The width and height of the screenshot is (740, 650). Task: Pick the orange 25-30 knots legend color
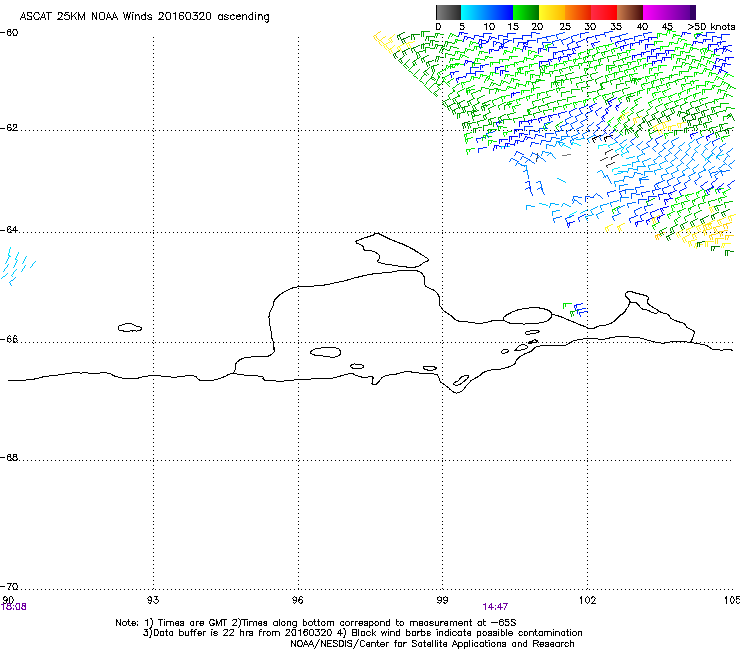point(578,12)
